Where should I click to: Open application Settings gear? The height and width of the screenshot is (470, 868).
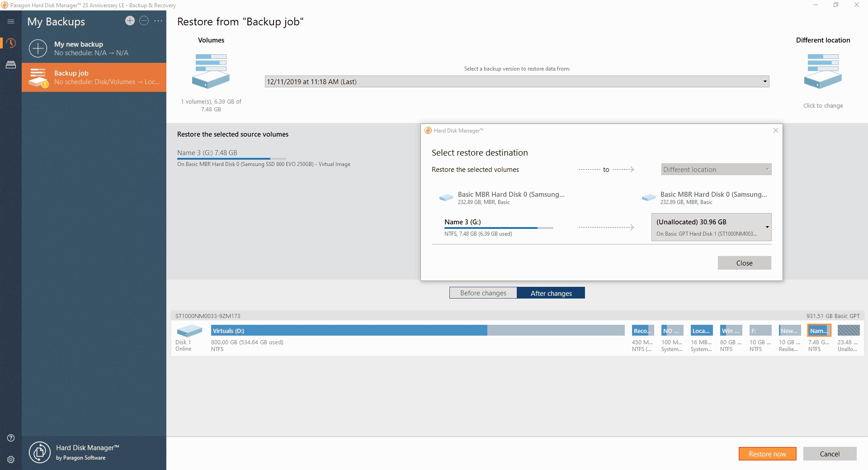11,460
